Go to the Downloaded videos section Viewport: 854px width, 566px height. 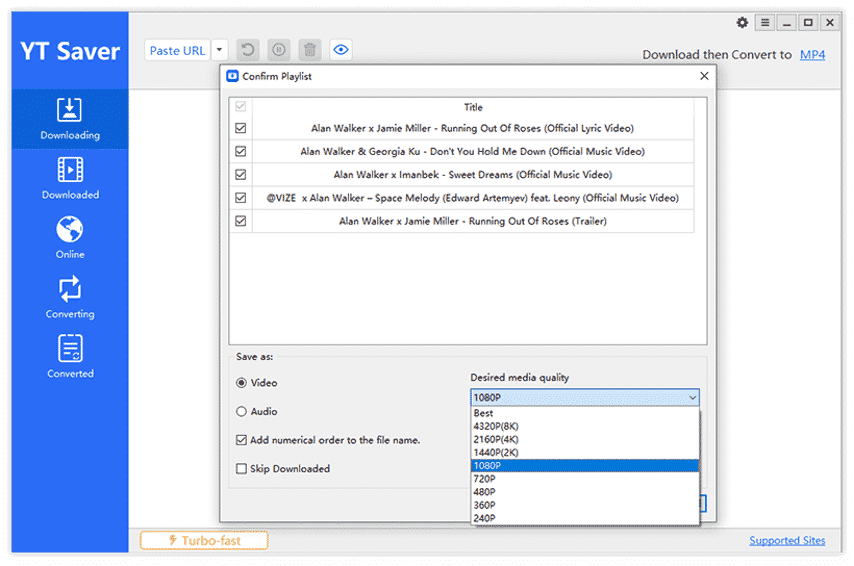[x=70, y=178]
